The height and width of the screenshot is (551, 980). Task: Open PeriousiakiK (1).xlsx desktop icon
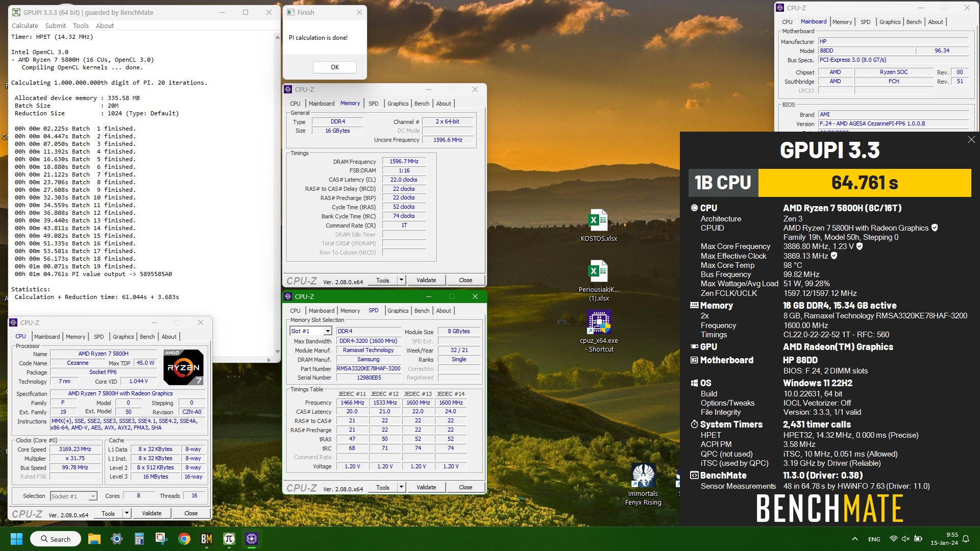[598, 280]
